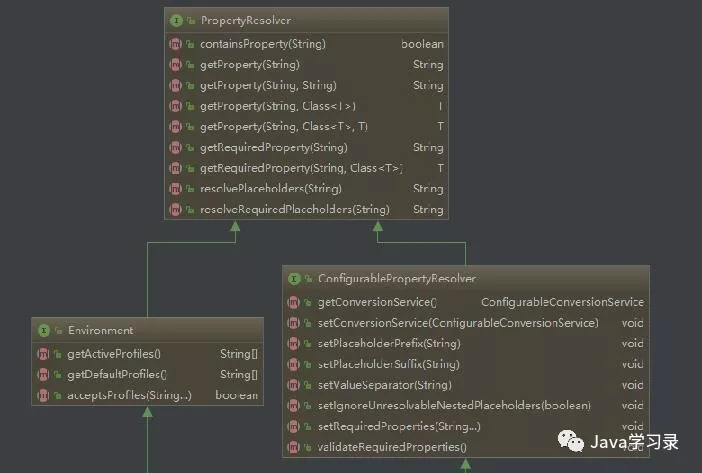Click method icon beside resolveRequiredPlaceholders(String)

coord(175,209)
